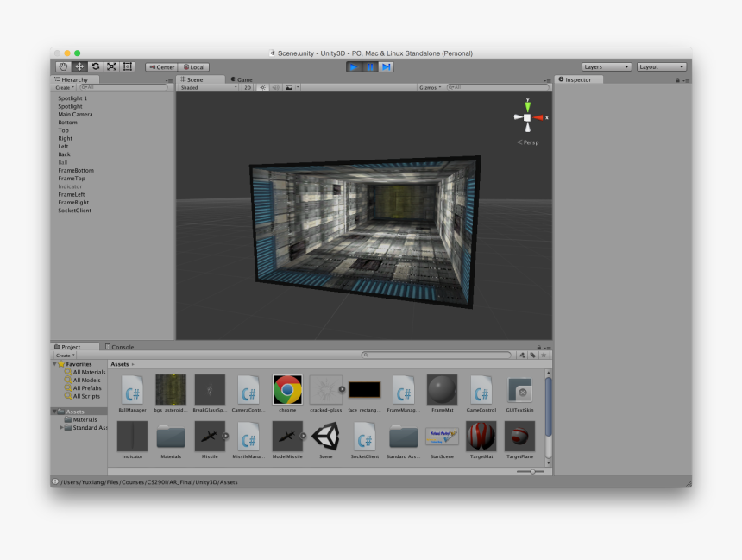Select the Hand tool
742x560 pixels.
63,66
